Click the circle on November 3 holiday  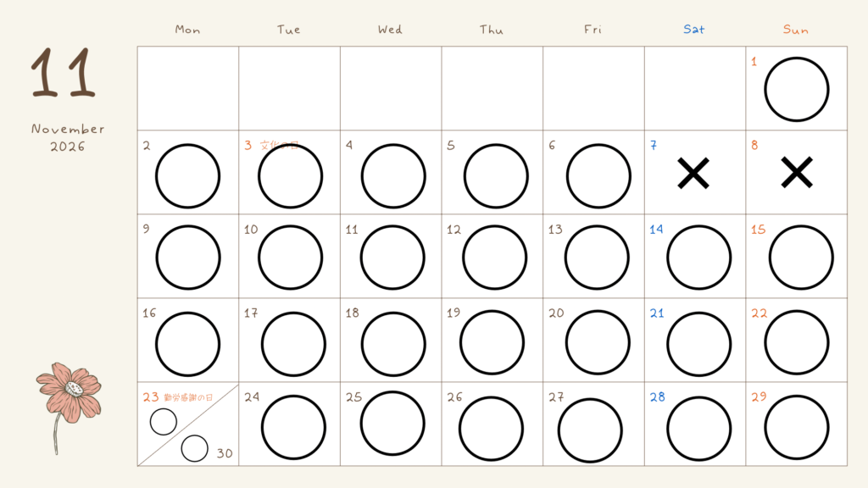(290, 176)
